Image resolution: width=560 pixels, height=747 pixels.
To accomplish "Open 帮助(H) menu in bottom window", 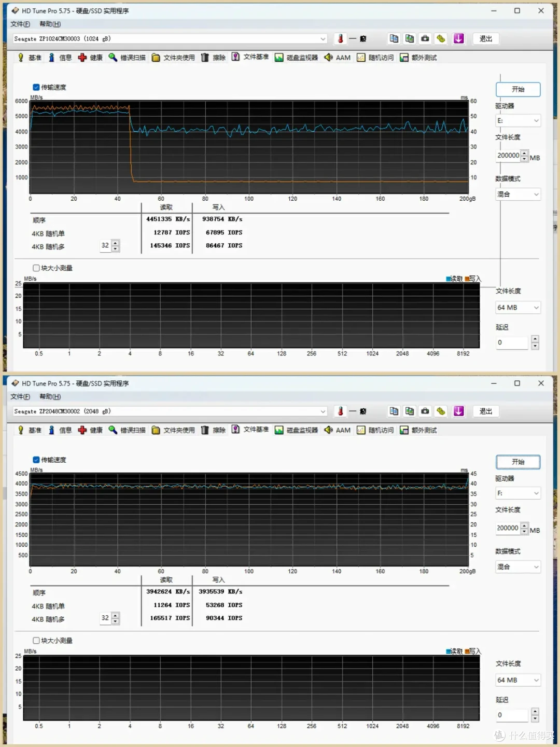I will 50,396.
